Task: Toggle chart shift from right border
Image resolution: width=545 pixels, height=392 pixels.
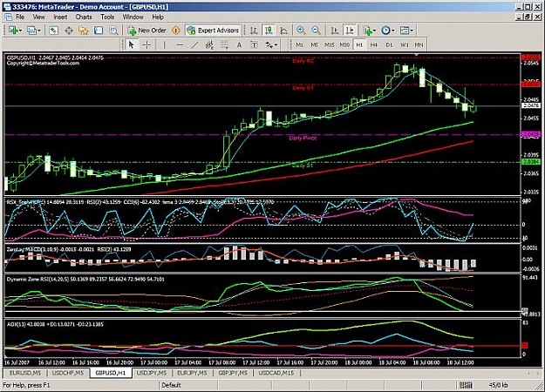Action: 350,30
